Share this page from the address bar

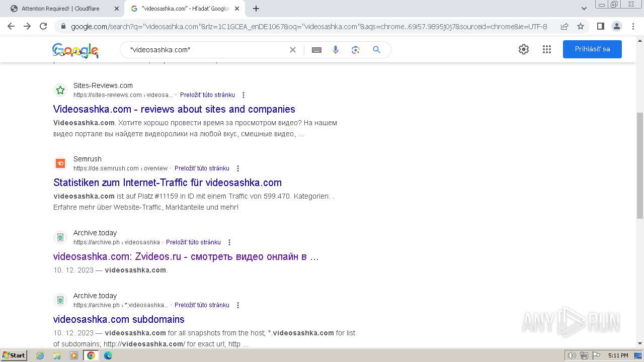click(x=565, y=26)
